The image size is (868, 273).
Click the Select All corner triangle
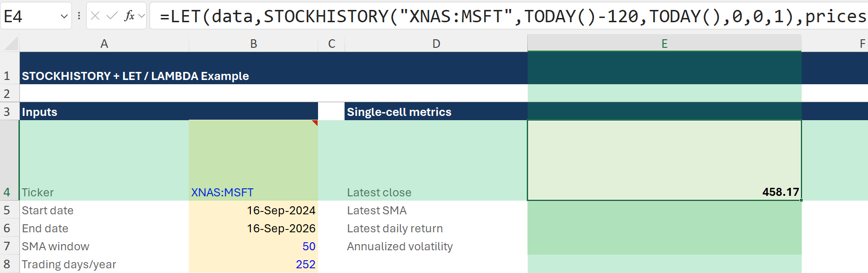tap(10, 44)
